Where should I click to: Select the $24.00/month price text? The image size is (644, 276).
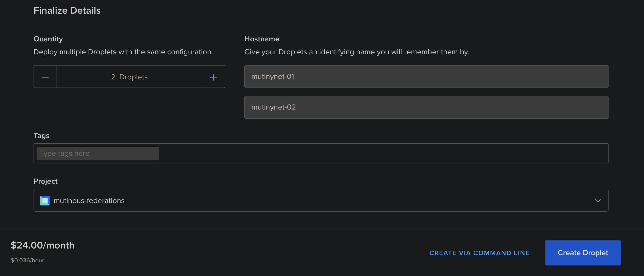[x=42, y=245]
